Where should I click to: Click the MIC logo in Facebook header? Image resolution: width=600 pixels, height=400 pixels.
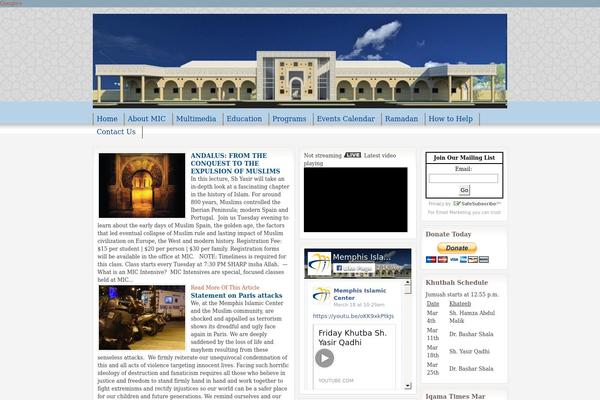319,263
